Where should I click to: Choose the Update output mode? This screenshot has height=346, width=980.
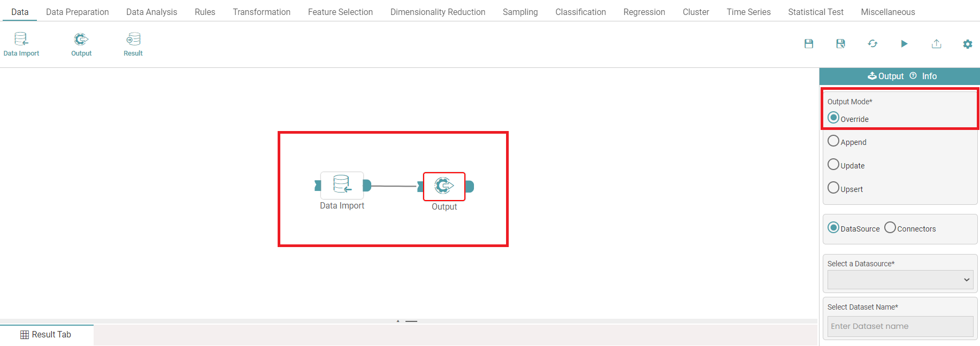coord(833,165)
